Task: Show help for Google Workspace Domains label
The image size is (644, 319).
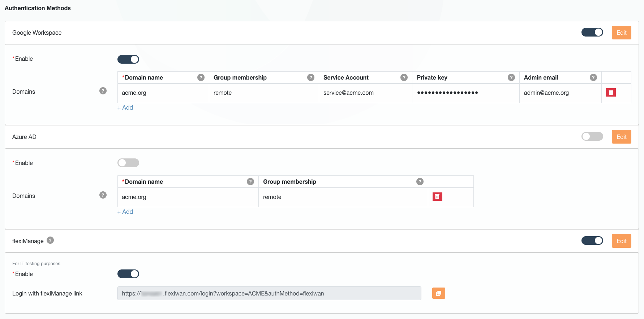Action: coord(103,91)
